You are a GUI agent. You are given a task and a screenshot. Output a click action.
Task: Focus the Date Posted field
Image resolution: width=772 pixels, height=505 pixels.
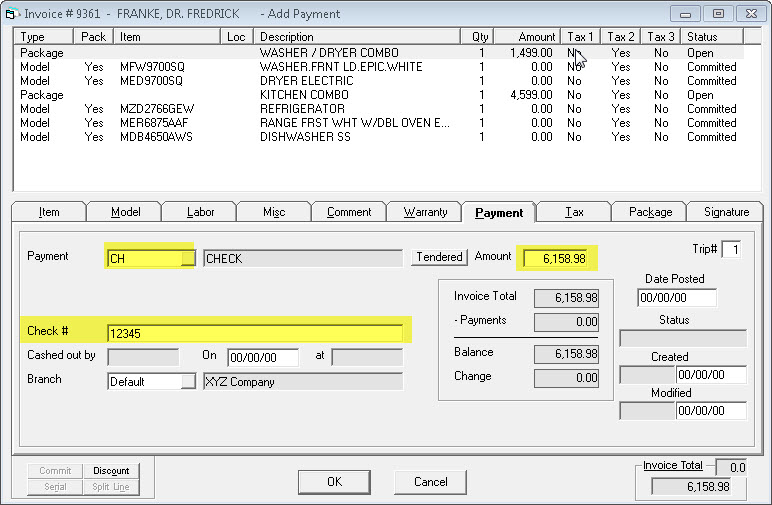677,298
